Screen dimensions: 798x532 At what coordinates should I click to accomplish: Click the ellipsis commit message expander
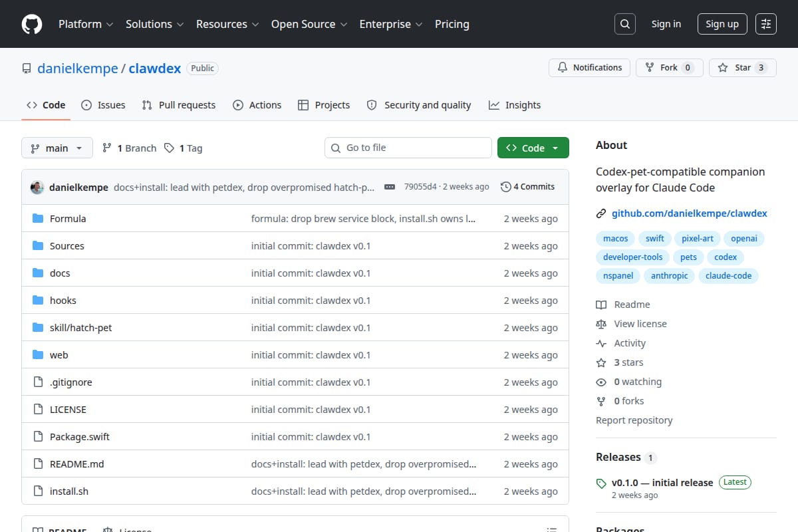(390, 187)
